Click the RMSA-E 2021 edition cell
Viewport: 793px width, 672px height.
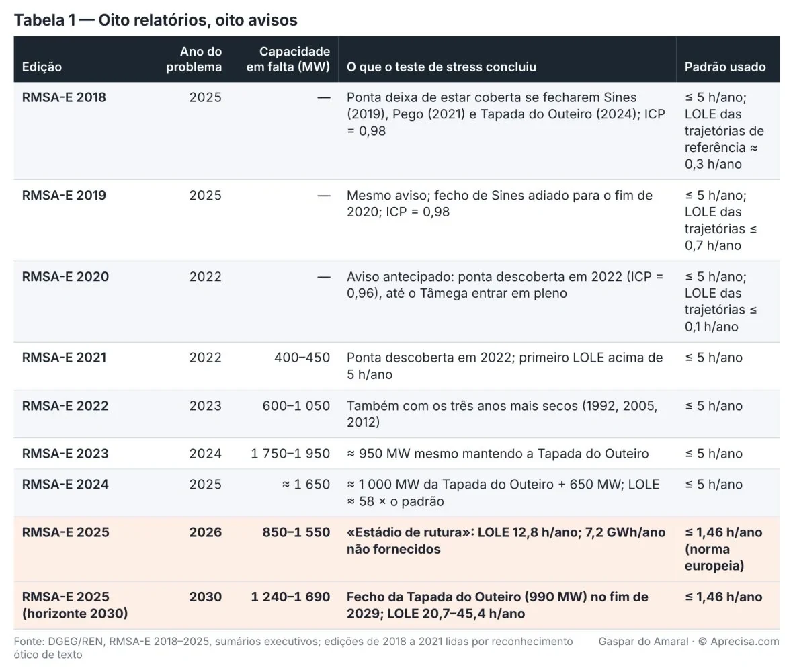(65, 358)
